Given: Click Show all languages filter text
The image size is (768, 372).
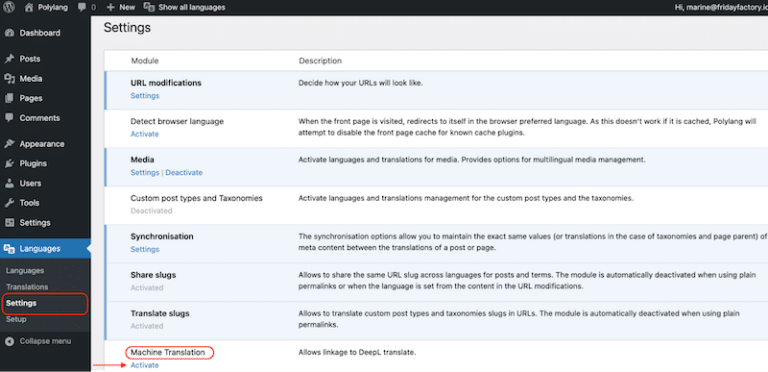Looking at the screenshot, I should (x=192, y=7).
